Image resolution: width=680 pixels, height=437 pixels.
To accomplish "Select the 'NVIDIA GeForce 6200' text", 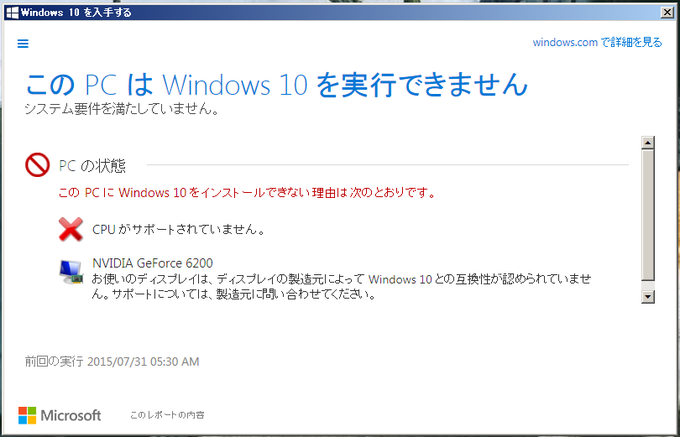I will point(153,263).
